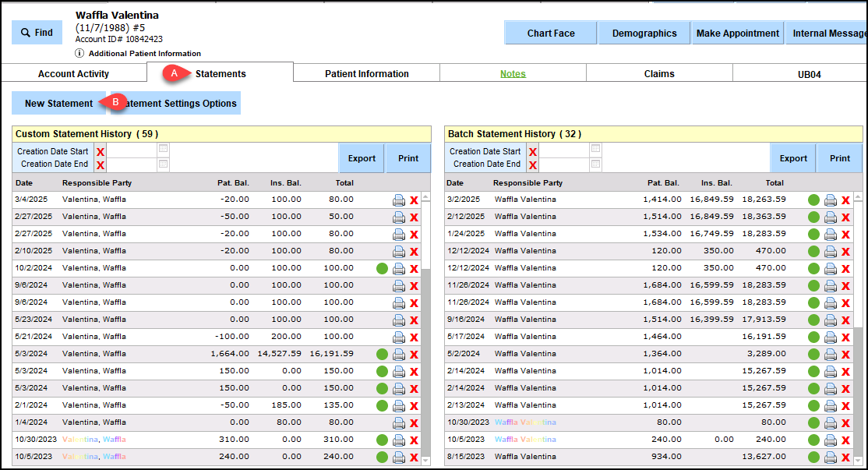Click the Custom Creation Date End field
The height and width of the screenshot is (470, 868).
(x=131, y=164)
